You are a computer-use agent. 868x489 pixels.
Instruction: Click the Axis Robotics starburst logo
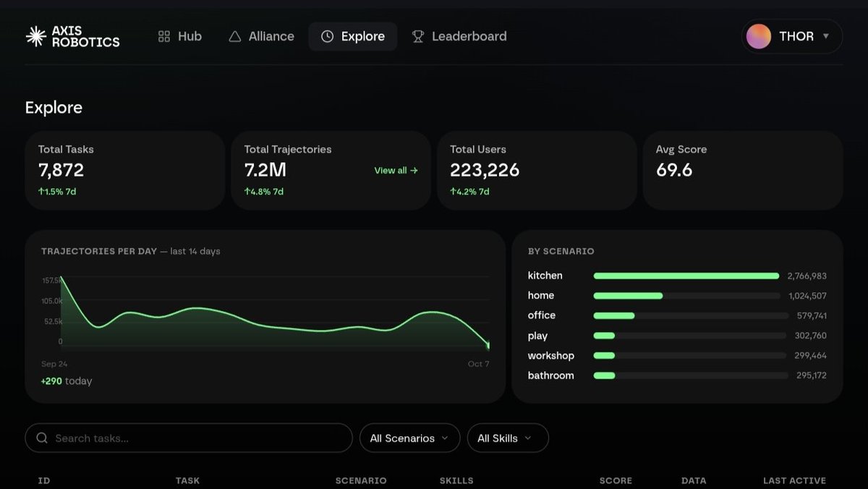coord(35,36)
